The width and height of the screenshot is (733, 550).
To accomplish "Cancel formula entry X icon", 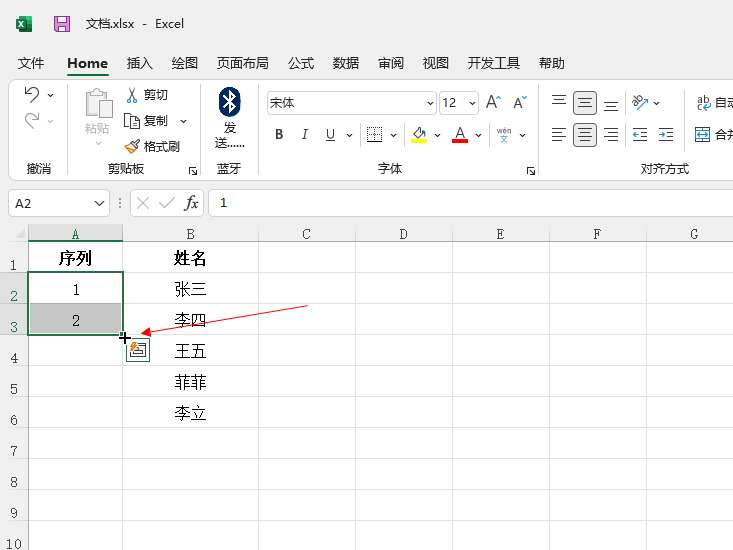I will 143,203.
